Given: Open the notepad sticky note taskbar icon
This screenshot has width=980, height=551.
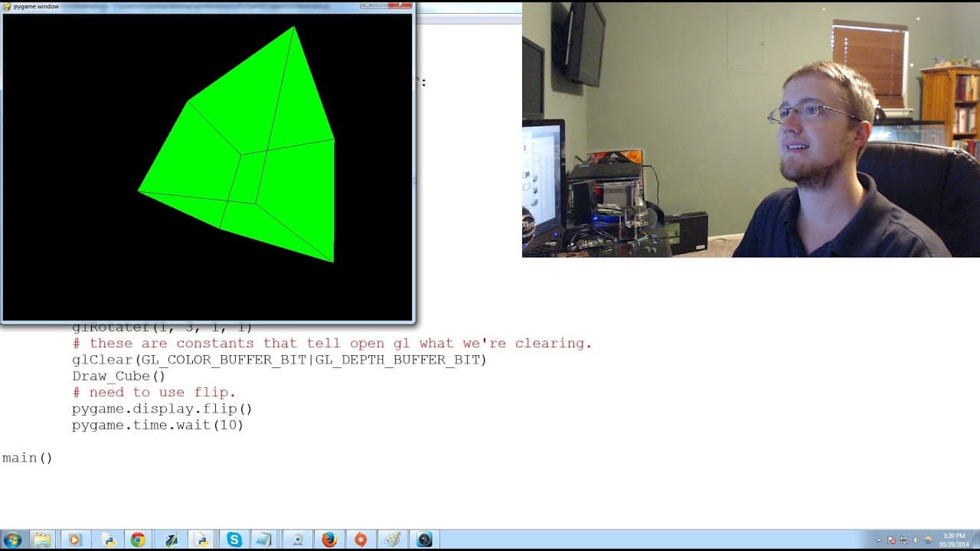Looking at the screenshot, I should (263, 540).
